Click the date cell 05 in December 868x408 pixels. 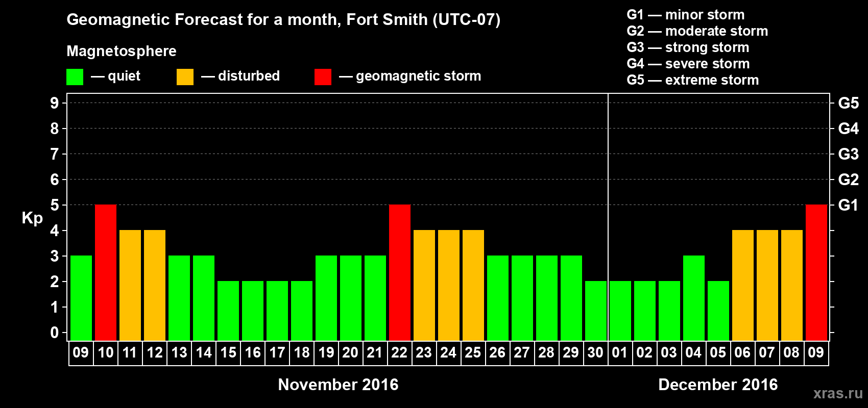[x=718, y=353]
